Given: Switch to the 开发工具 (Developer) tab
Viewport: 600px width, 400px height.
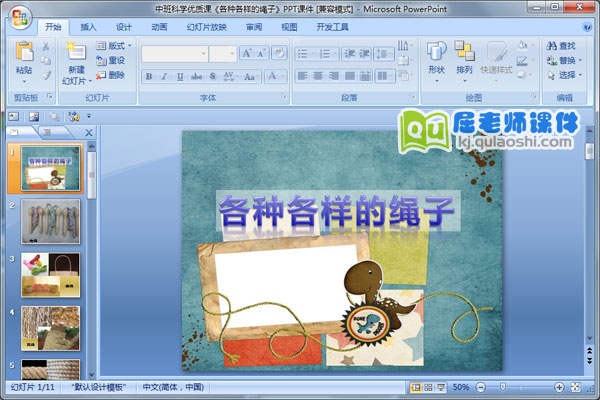Looking at the screenshot, I should coord(332,27).
